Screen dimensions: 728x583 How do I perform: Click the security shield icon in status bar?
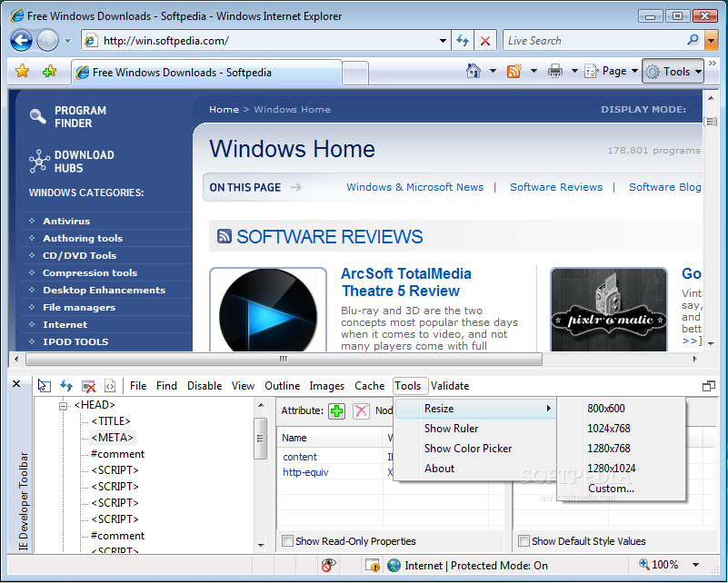373,565
